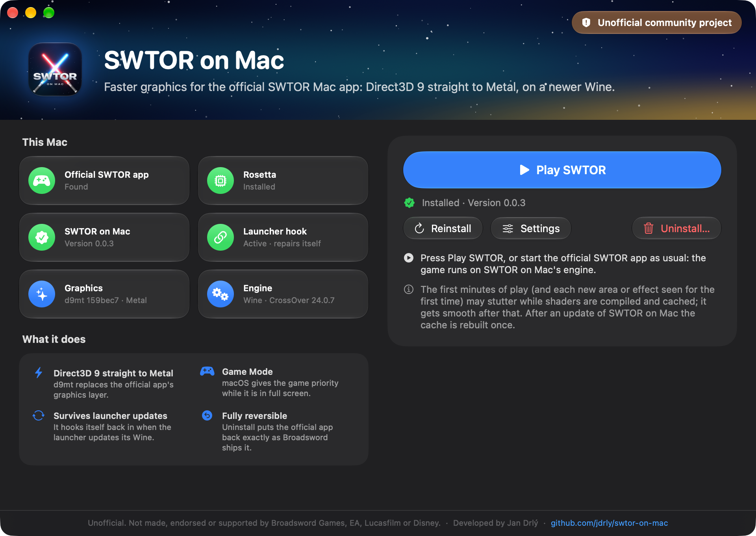Image resolution: width=756 pixels, height=536 pixels.
Task: Click the lightning bolt icon beside Direct3D 9
Action: tap(39, 372)
